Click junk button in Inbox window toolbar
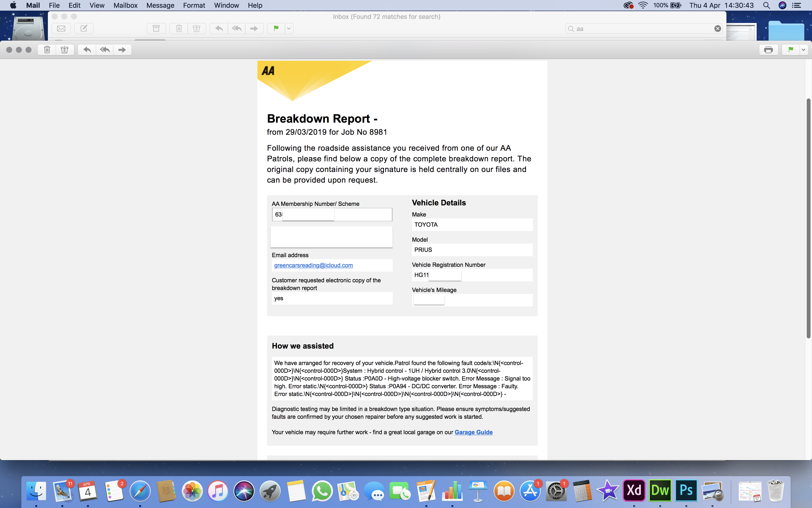 pos(197,29)
